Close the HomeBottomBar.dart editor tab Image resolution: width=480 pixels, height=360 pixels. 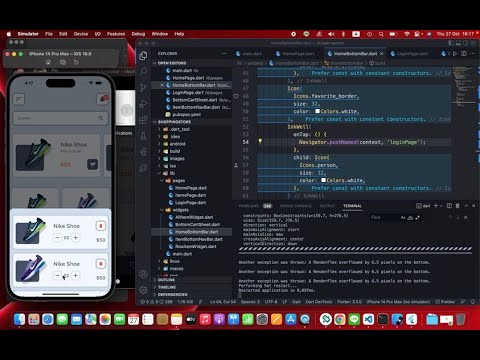[382, 53]
